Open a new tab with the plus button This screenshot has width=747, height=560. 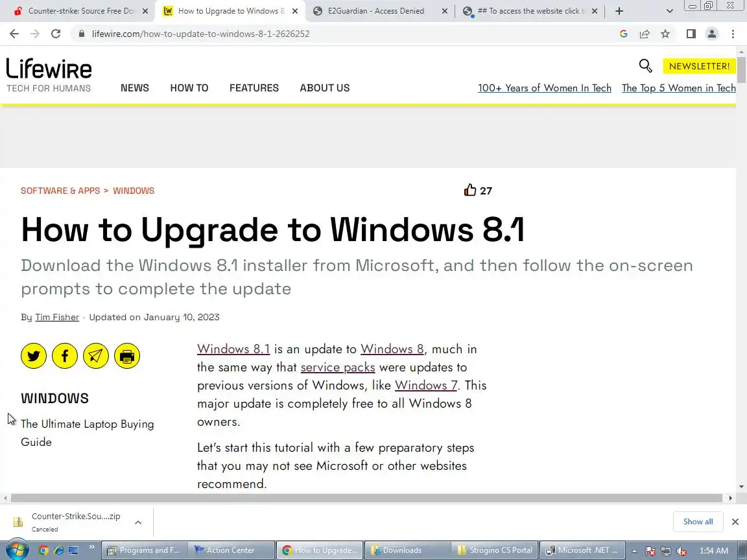pyautogui.click(x=619, y=11)
